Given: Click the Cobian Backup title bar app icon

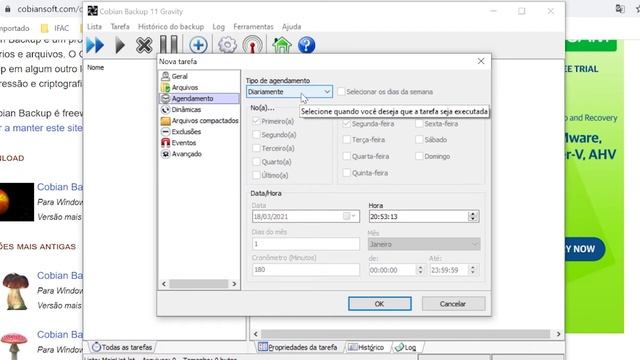Looking at the screenshot, I should point(93,11).
